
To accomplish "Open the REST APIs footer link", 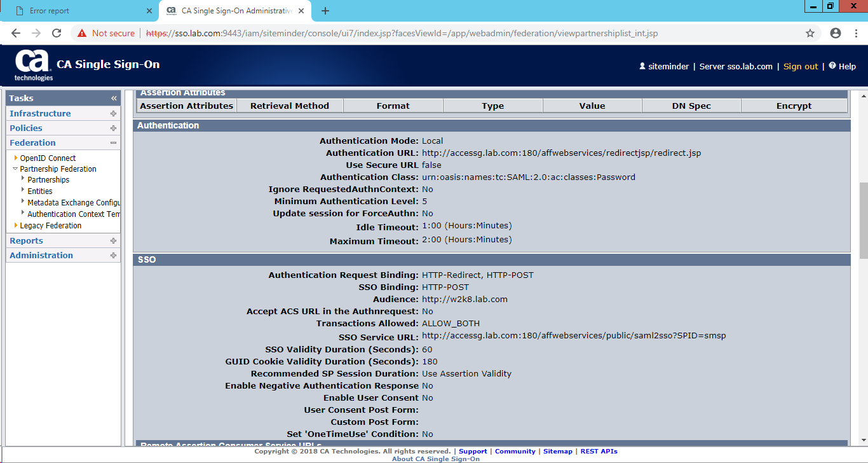I will coord(599,452).
